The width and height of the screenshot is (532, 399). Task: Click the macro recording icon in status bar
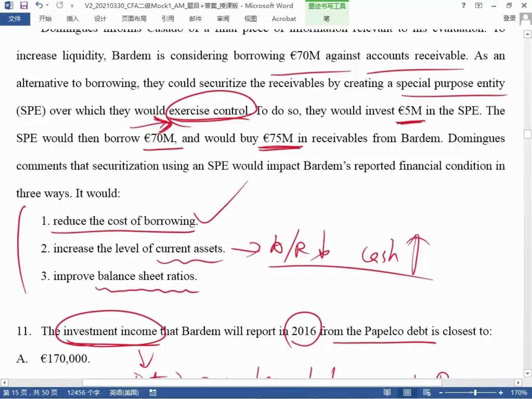153,393
